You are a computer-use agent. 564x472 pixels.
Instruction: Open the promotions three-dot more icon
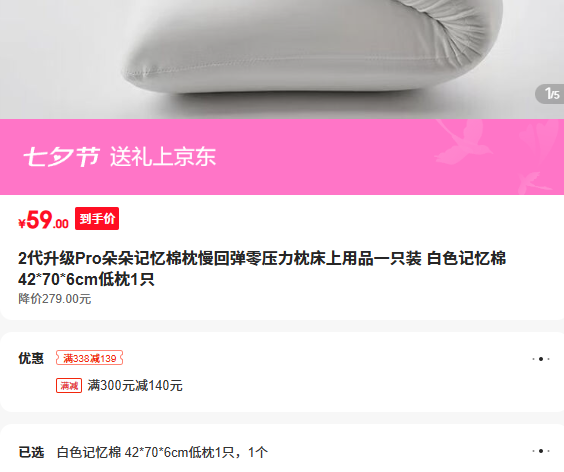pos(541,359)
